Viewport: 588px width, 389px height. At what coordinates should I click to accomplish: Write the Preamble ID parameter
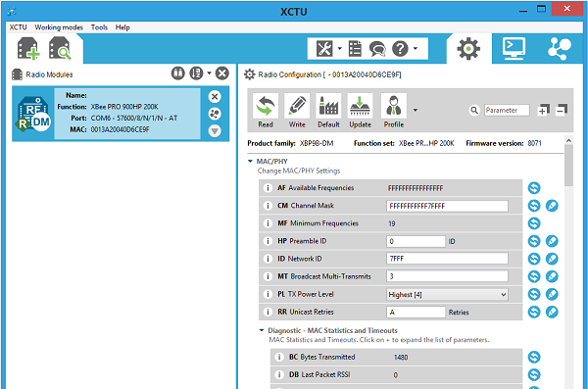click(x=552, y=241)
